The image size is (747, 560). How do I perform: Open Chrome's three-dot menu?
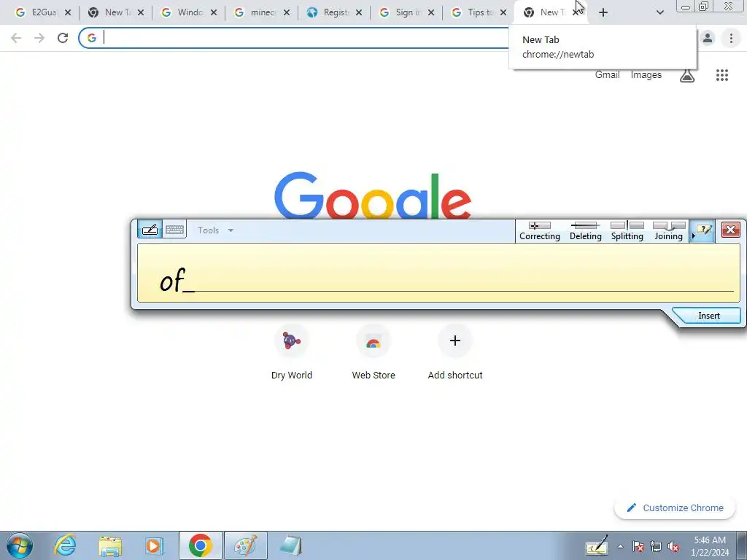(731, 38)
